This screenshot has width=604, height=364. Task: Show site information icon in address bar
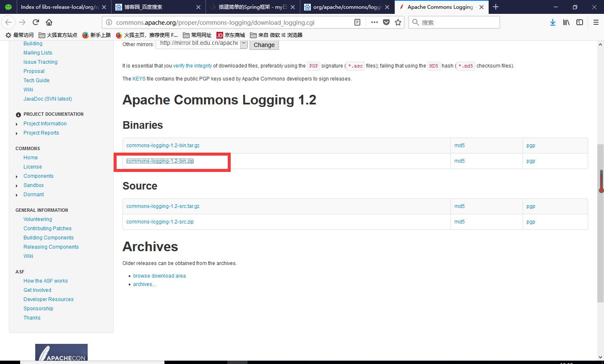pos(109,22)
